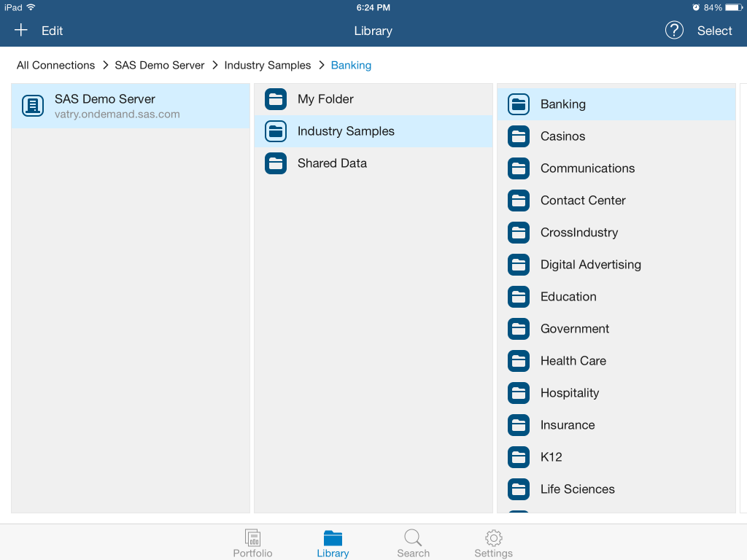Click the Health Care folder icon
The height and width of the screenshot is (560, 747).
[x=519, y=361]
